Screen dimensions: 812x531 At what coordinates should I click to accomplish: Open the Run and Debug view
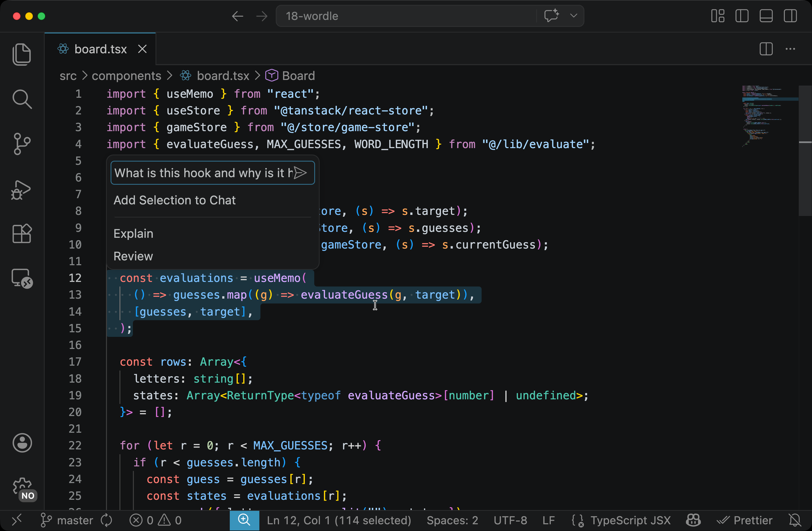pyautogui.click(x=21, y=190)
